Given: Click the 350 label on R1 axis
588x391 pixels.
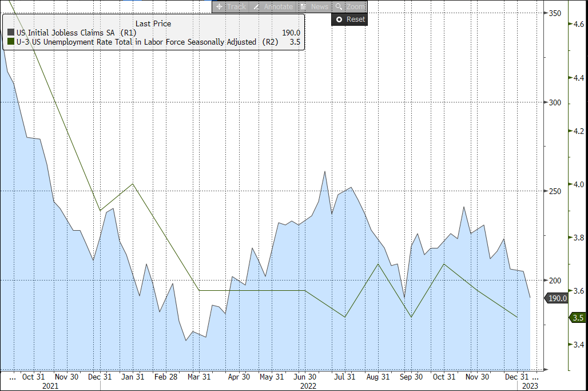Looking at the screenshot, I should [x=555, y=13].
